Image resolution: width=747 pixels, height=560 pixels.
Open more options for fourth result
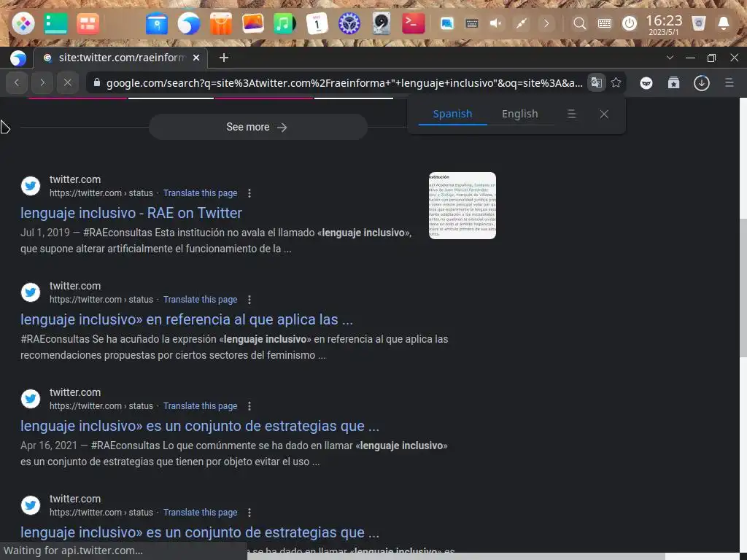pos(249,513)
